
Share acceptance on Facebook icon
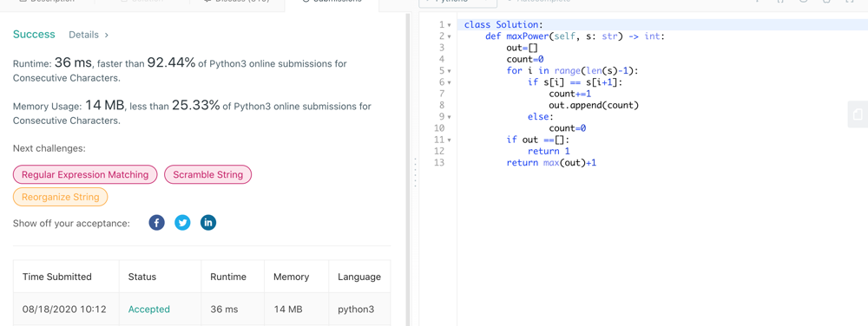click(156, 223)
